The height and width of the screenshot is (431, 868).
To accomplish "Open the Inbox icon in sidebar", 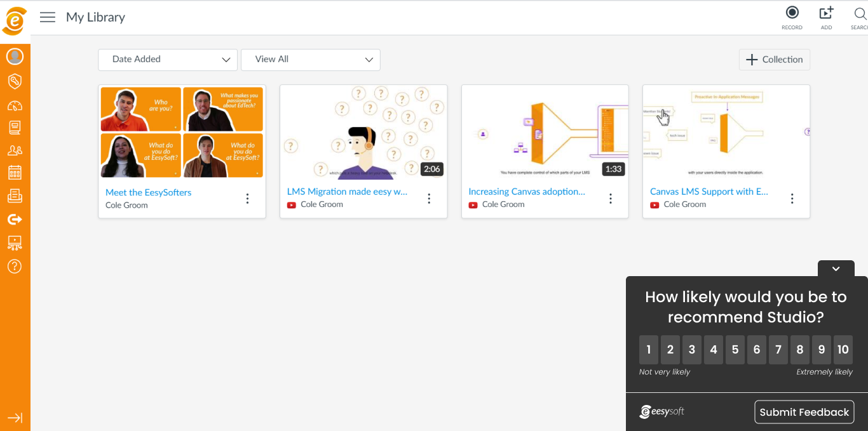I will [15, 196].
